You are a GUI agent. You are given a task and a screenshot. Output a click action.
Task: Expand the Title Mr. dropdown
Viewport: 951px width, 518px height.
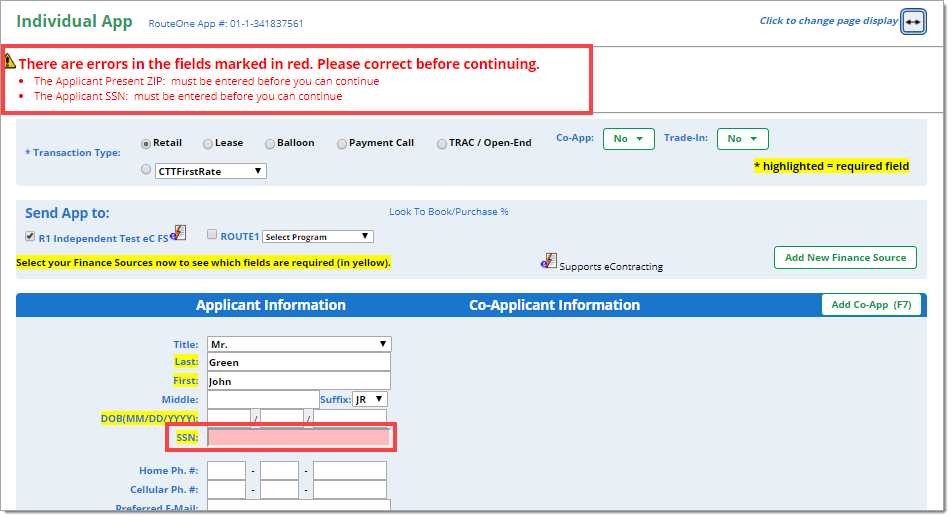point(299,344)
